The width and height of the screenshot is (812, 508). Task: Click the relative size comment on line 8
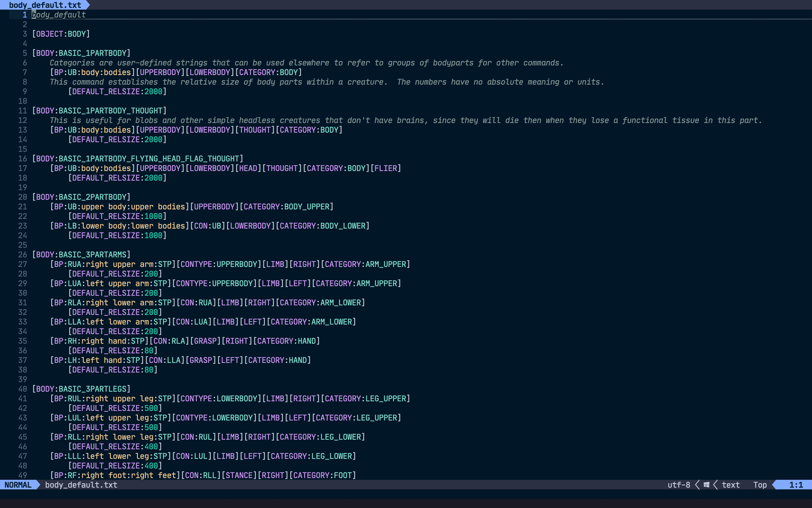(x=327, y=82)
